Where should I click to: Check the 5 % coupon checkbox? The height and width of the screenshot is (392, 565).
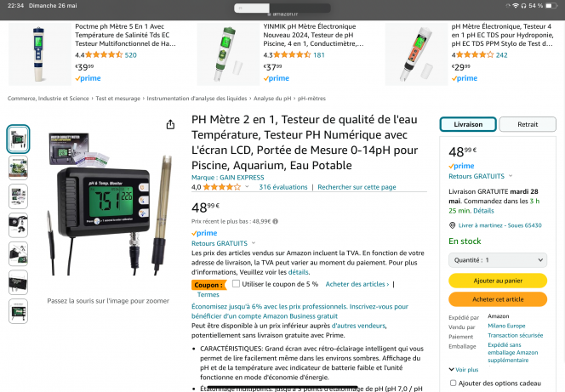[236, 284]
